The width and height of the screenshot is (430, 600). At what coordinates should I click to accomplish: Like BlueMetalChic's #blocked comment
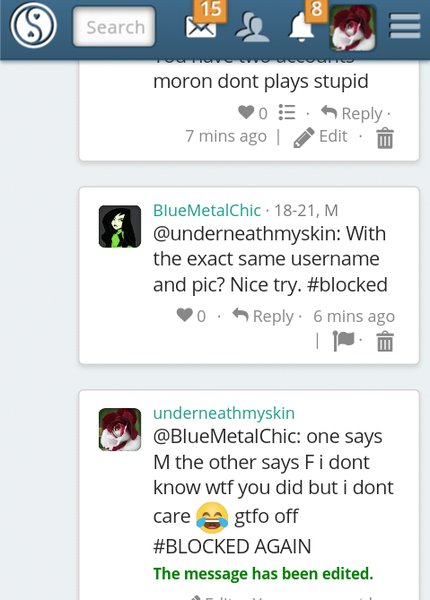tap(184, 315)
